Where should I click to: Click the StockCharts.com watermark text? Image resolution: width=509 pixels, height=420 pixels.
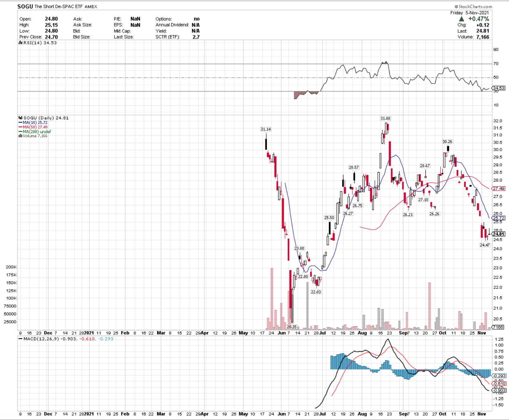[473, 7]
